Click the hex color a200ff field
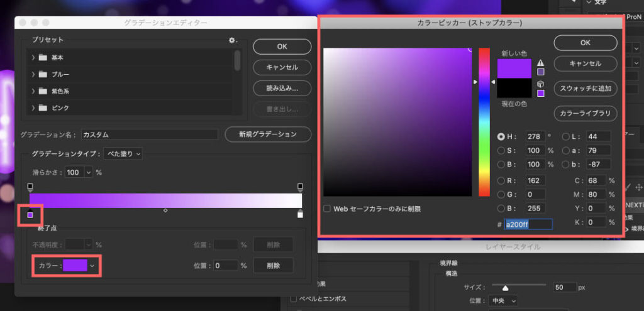Screen dimensions: 644x311 click(528, 224)
